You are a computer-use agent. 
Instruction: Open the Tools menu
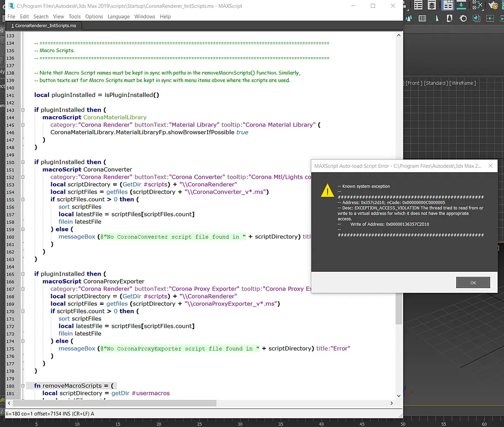point(75,16)
